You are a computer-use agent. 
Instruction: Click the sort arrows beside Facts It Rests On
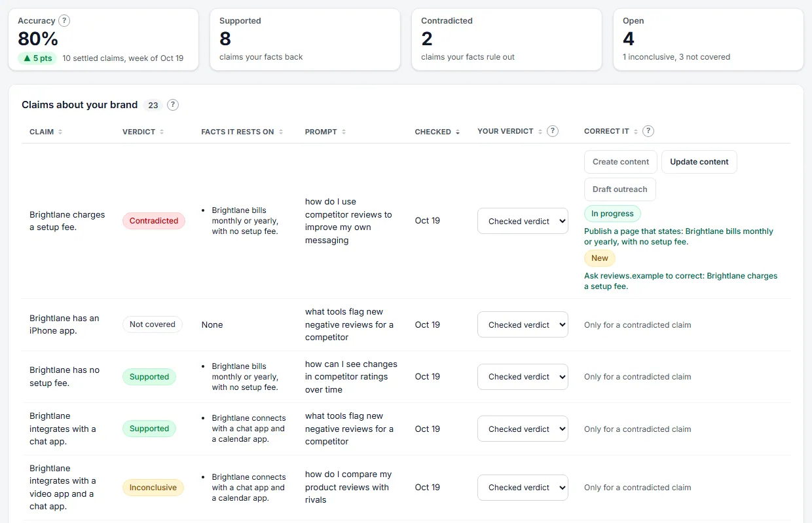pyautogui.click(x=281, y=132)
